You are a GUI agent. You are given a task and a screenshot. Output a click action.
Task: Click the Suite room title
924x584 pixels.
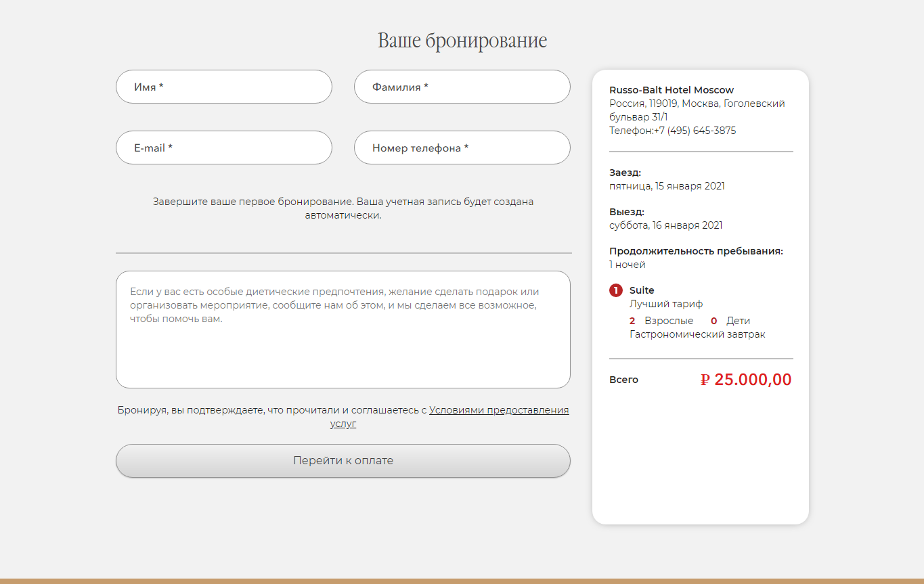642,290
